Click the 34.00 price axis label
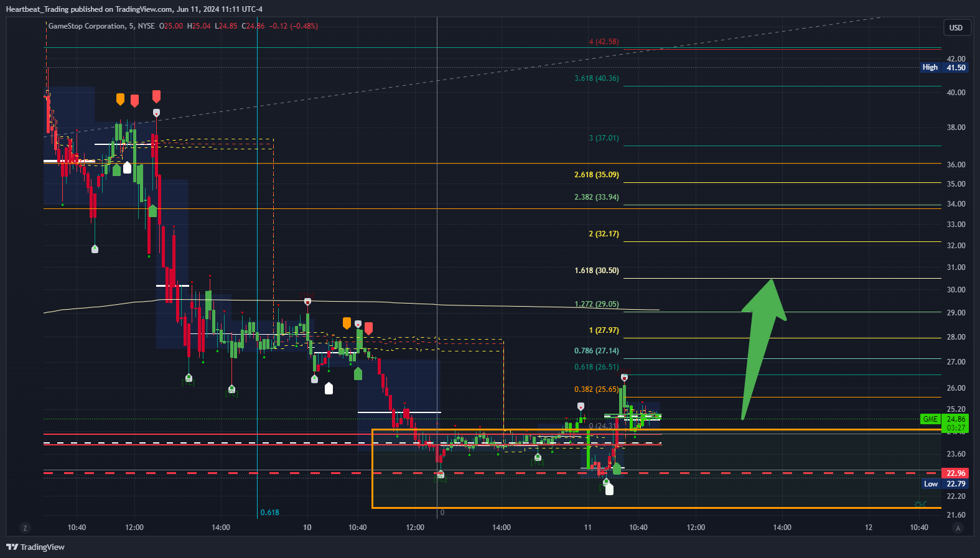 click(x=956, y=204)
